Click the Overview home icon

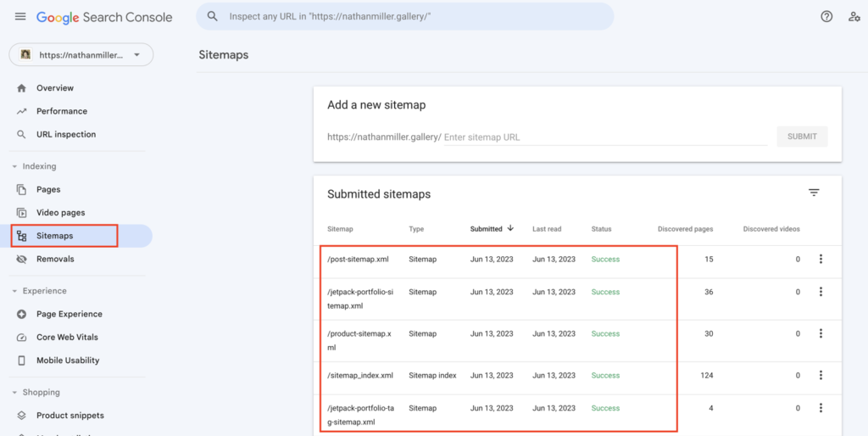pyautogui.click(x=21, y=88)
